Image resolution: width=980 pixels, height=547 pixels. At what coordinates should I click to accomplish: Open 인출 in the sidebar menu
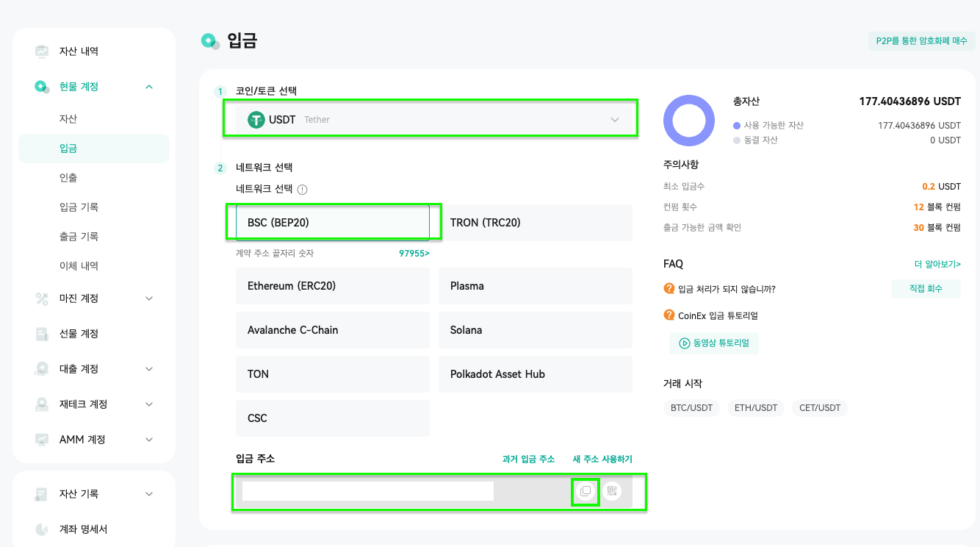pyautogui.click(x=68, y=178)
